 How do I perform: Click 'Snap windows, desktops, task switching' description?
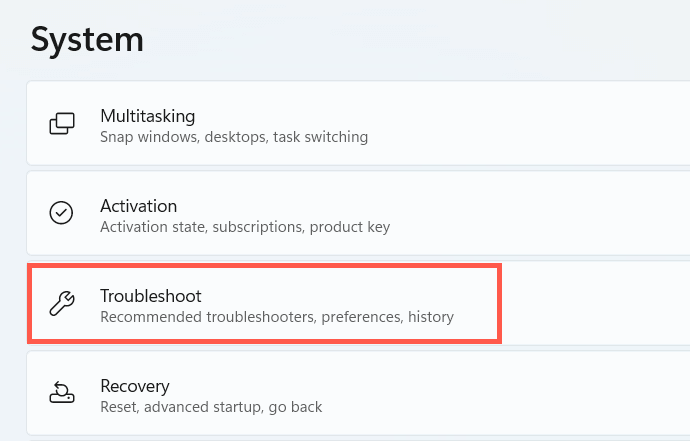234,137
